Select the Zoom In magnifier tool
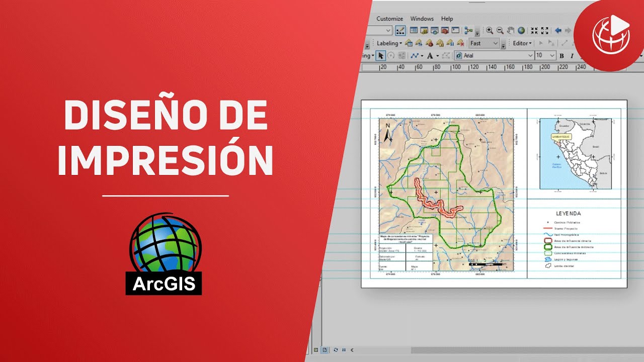This screenshot has width=644, height=362. pyautogui.click(x=490, y=31)
